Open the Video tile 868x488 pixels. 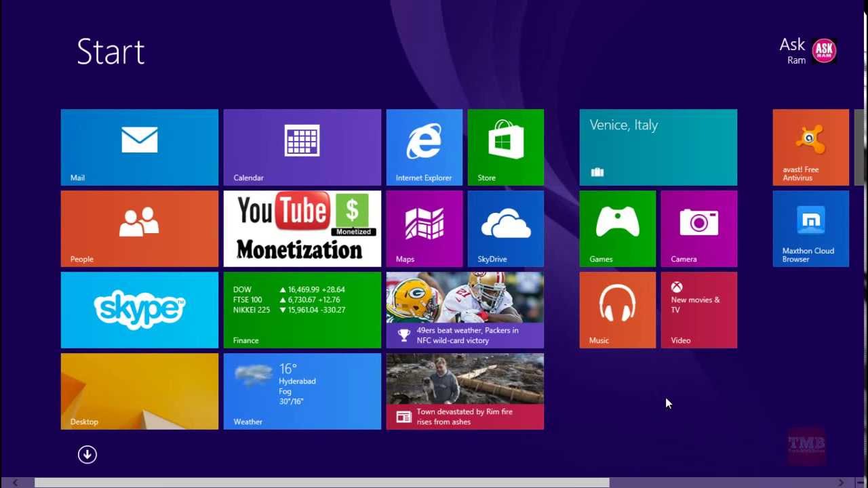[x=699, y=310]
